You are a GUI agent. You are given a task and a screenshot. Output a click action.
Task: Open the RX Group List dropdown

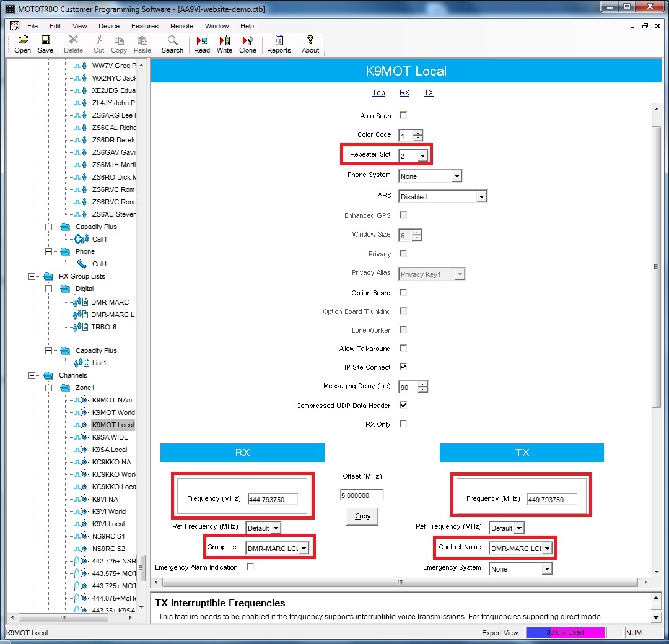coord(304,549)
